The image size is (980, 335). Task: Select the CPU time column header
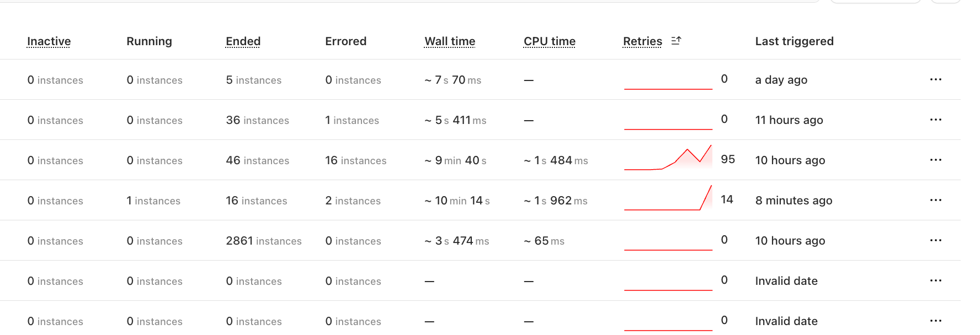tap(549, 41)
